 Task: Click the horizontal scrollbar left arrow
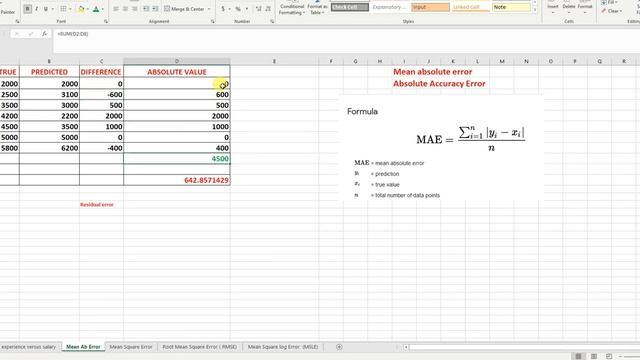point(406,347)
